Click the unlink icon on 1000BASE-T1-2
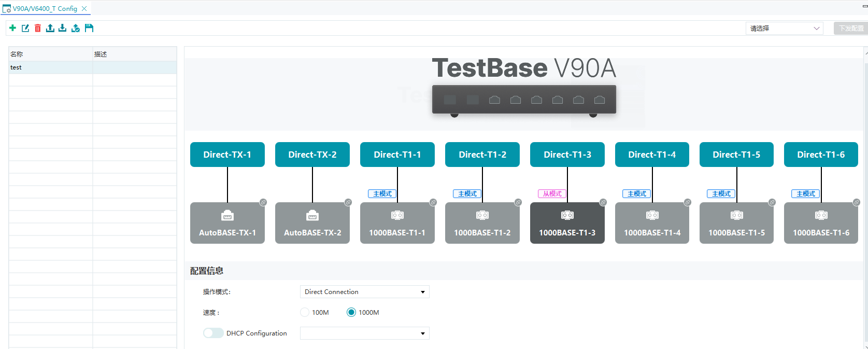868x349 pixels. [x=518, y=202]
